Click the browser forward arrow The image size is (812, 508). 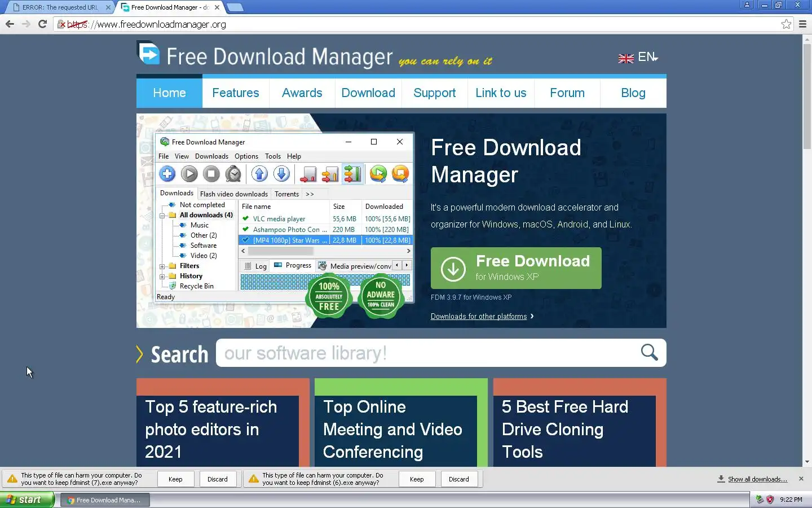[x=26, y=24]
